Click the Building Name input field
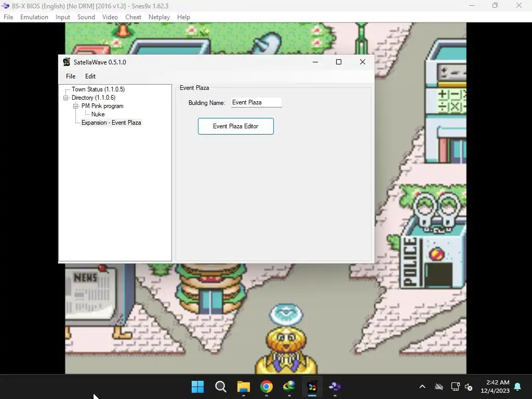 point(257,102)
